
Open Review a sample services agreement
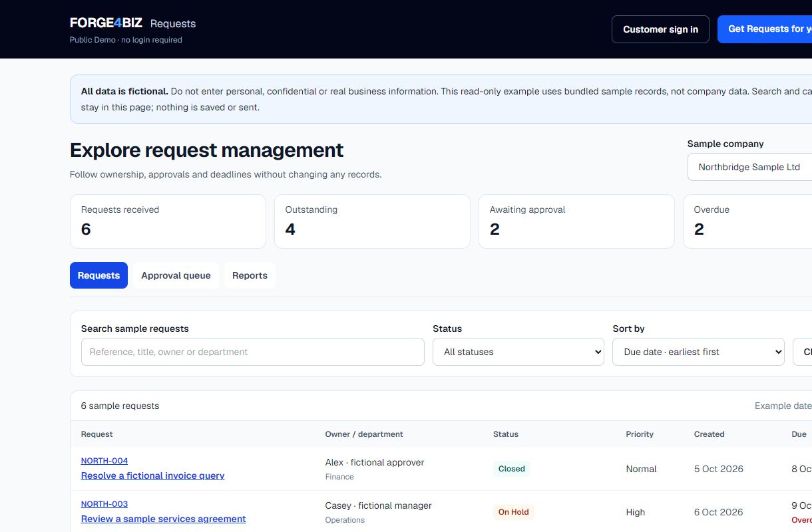pos(164,519)
